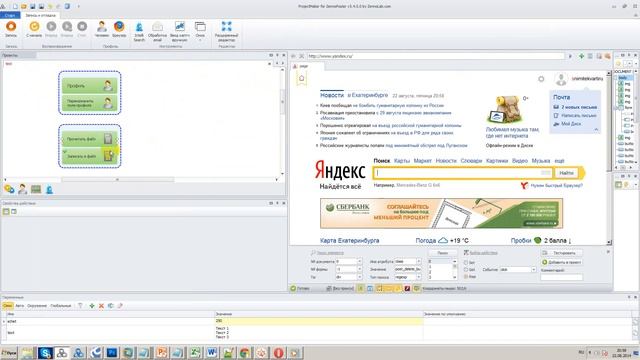Open the Обработка email tool

tap(157, 31)
